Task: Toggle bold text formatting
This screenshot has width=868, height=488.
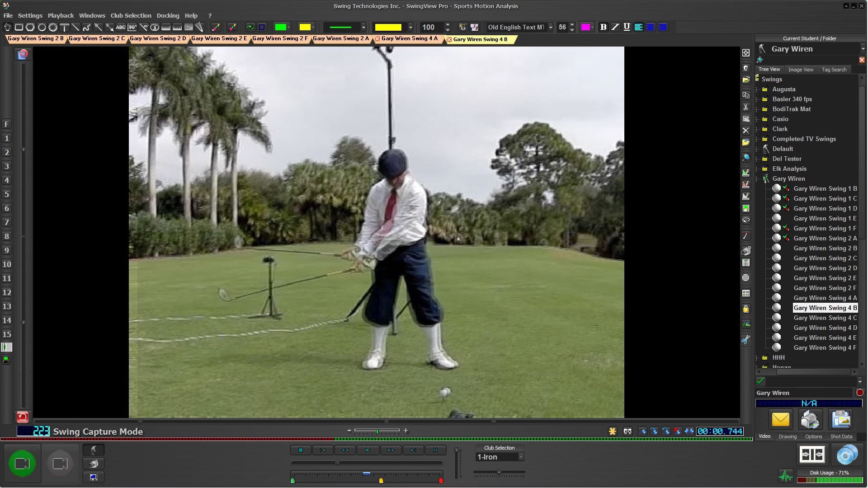Action: [603, 27]
